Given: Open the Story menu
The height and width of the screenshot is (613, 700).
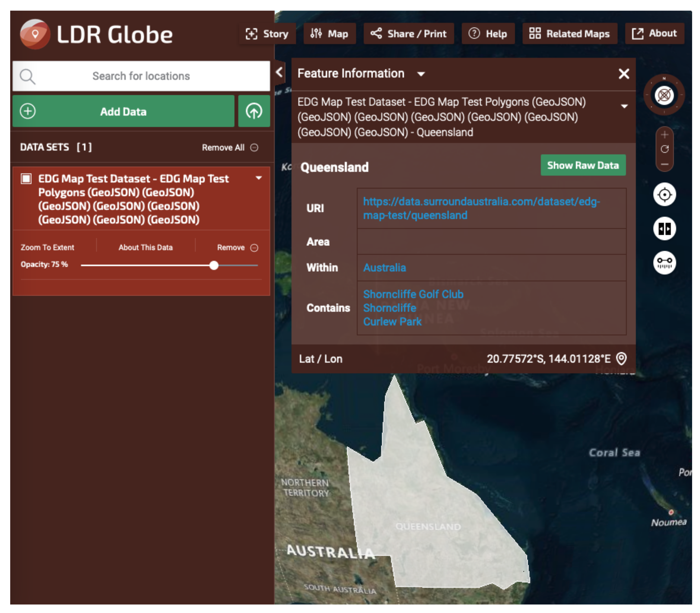Looking at the screenshot, I should 267,34.
